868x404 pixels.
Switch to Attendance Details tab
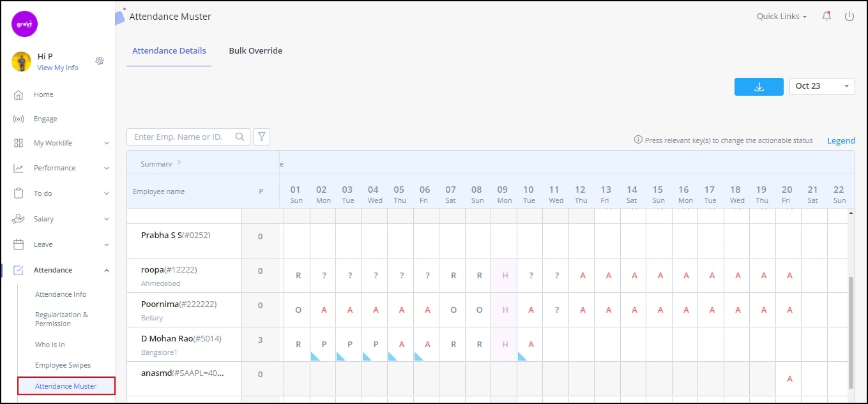pos(169,51)
